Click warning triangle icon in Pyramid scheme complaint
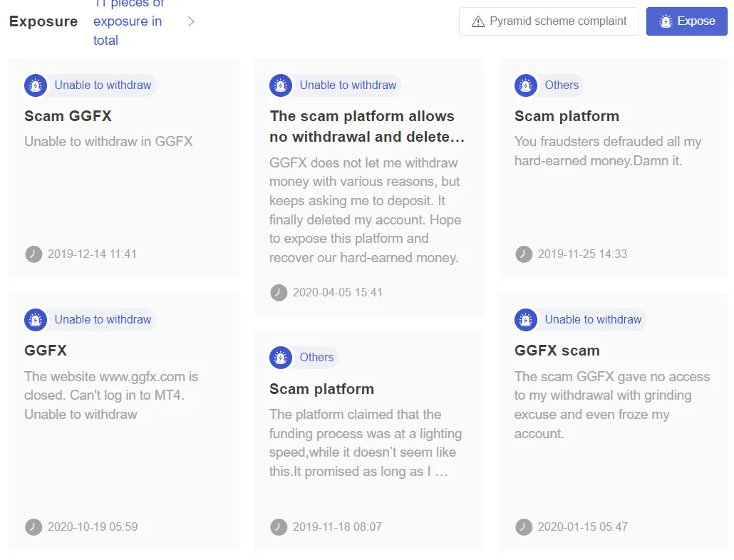The width and height of the screenshot is (734, 560). pos(478,21)
